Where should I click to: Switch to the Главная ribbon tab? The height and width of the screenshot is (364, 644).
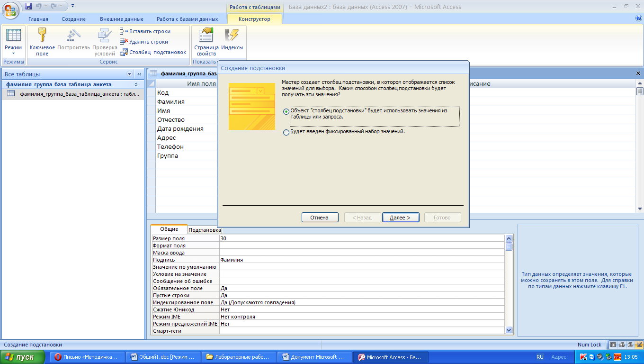(x=38, y=19)
